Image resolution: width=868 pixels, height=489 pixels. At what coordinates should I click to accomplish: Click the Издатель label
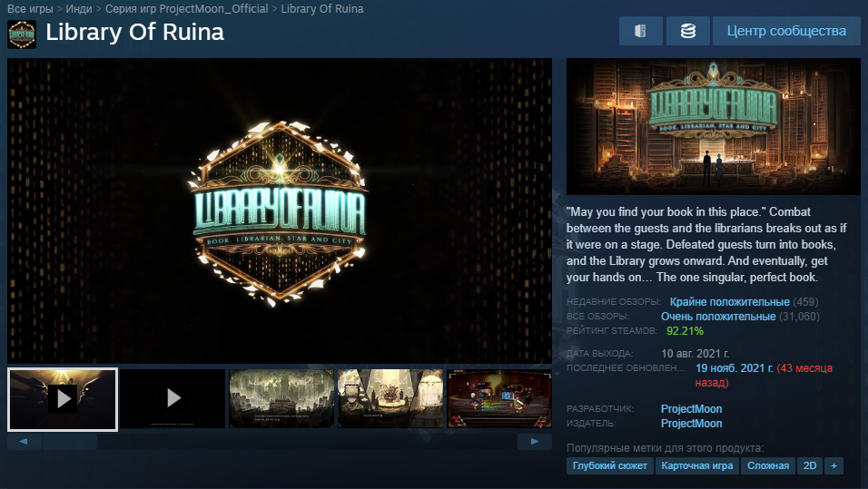coord(591,423)
